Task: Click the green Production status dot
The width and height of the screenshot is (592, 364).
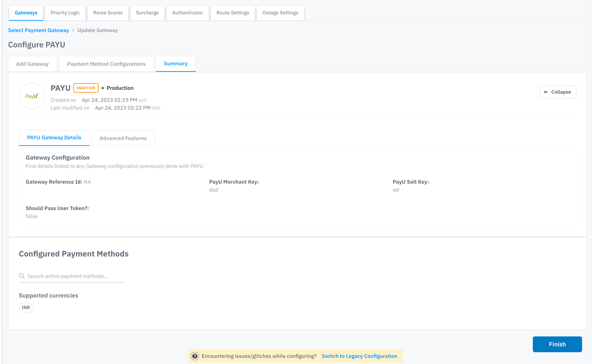Action: [103, 88]
